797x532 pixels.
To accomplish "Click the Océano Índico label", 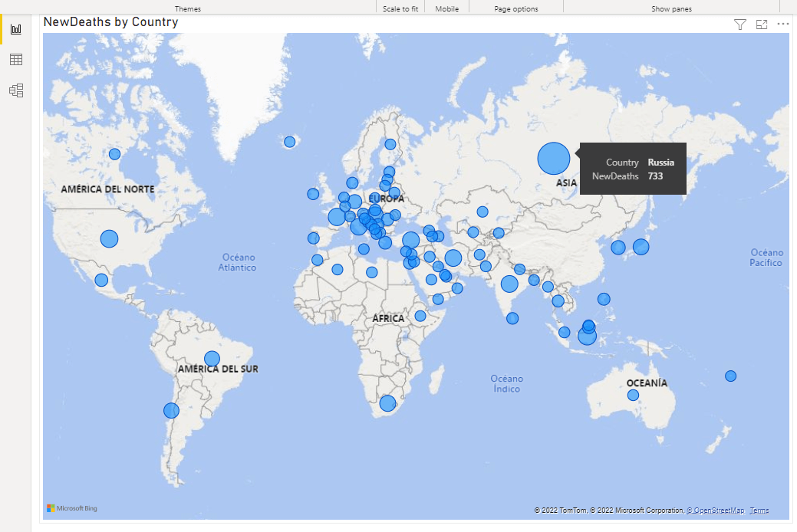I will pyautogui.click(x=507, y=383).
